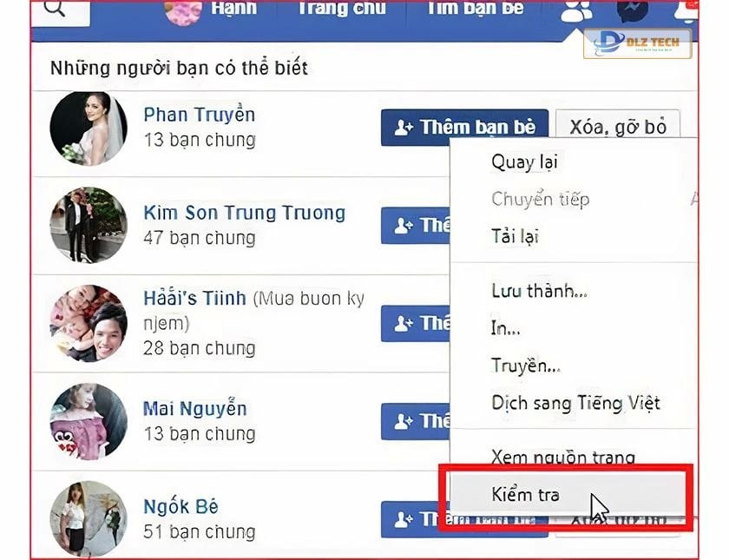Click Tìm bạn bè header link
Screen dimensions: 729x560
[x=476, y=9]
